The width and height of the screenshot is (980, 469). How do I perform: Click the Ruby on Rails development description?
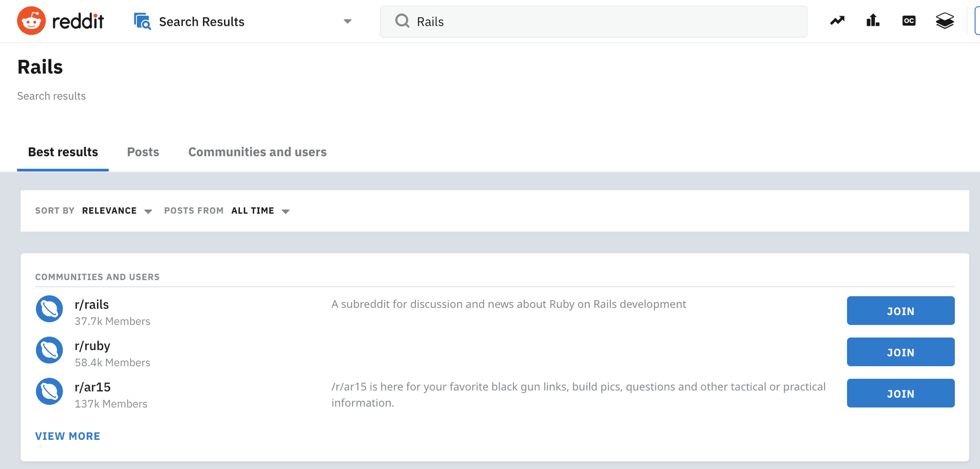(509, 304)
